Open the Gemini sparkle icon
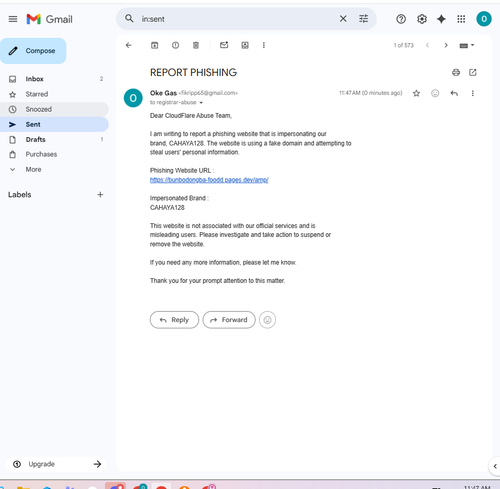 pyautogui.click(x=441, y=19)
